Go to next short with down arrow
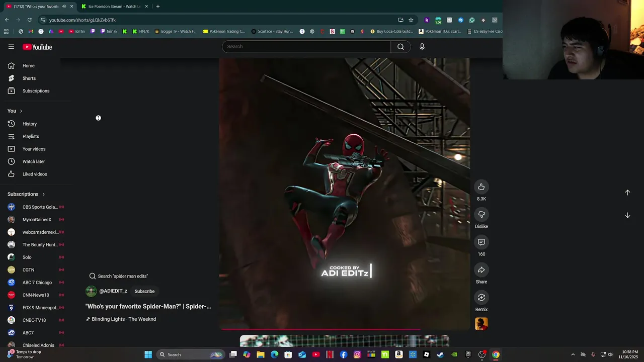Viewport: 644px width, 362px height. [627, 215]
